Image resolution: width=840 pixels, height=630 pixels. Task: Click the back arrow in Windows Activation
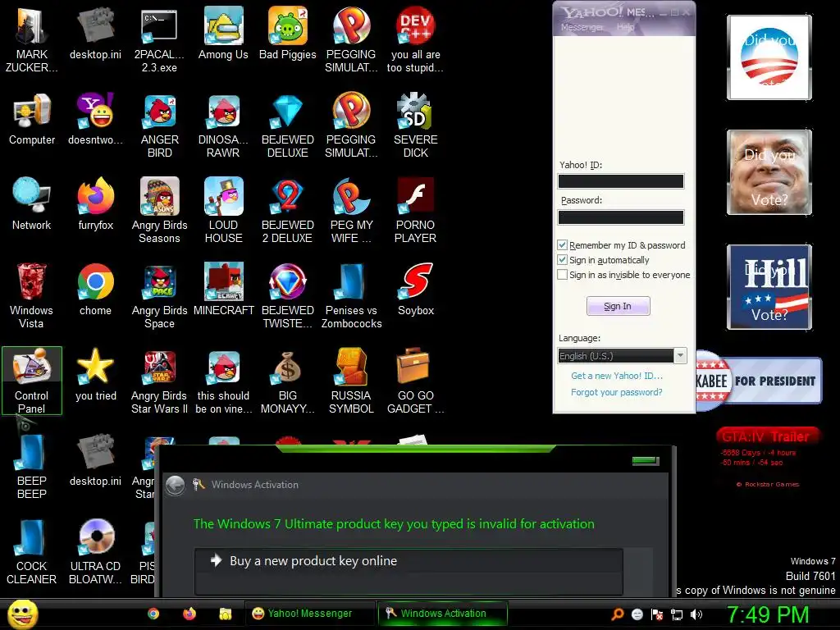(176, 486)
